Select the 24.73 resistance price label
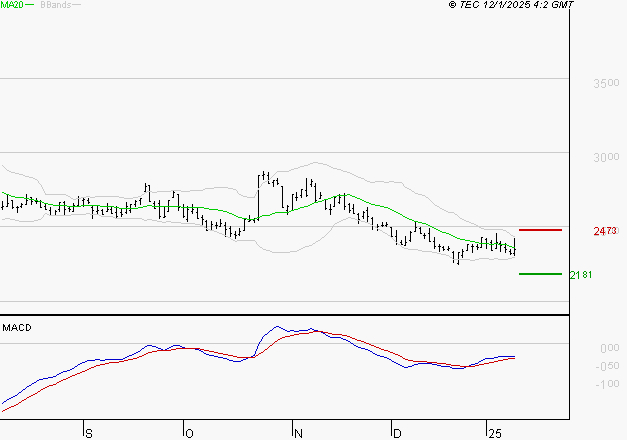This screenshot has height=440, width=627. pos(604,231)
